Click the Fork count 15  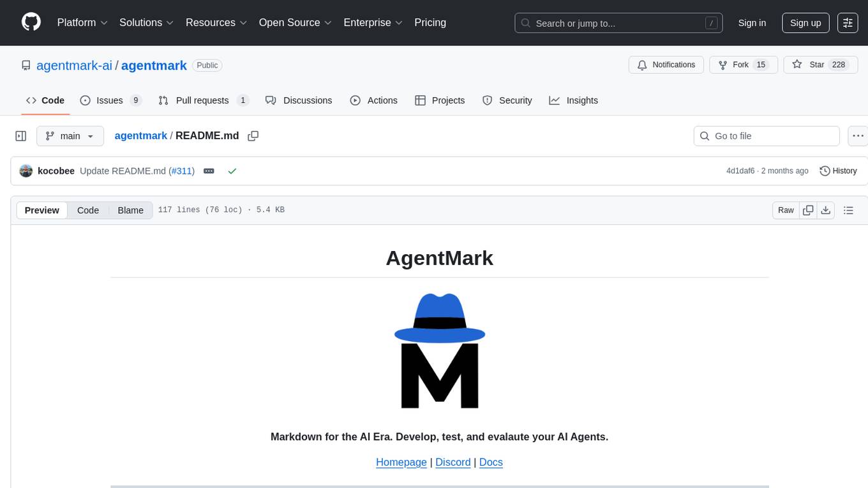(761, 65)
